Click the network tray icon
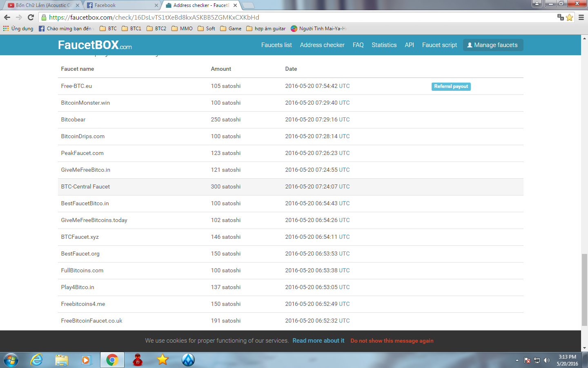Viewport: 588px width, 368px height. coord(537,360)
